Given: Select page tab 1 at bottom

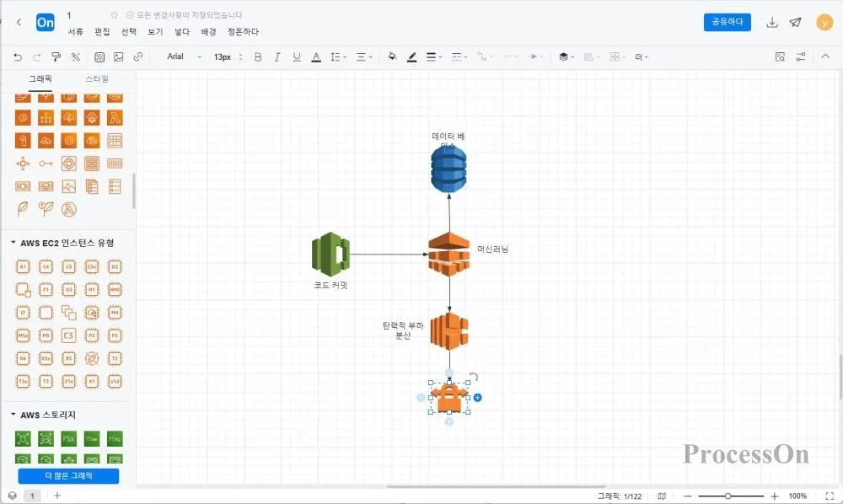Looking at the screenshot, I should [32, 496].
